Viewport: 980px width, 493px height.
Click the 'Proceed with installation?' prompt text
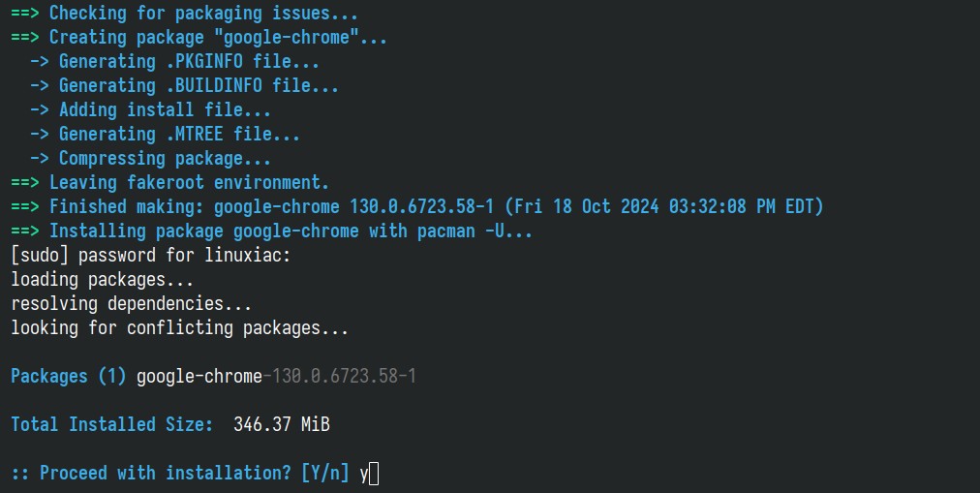coord(165,473)
